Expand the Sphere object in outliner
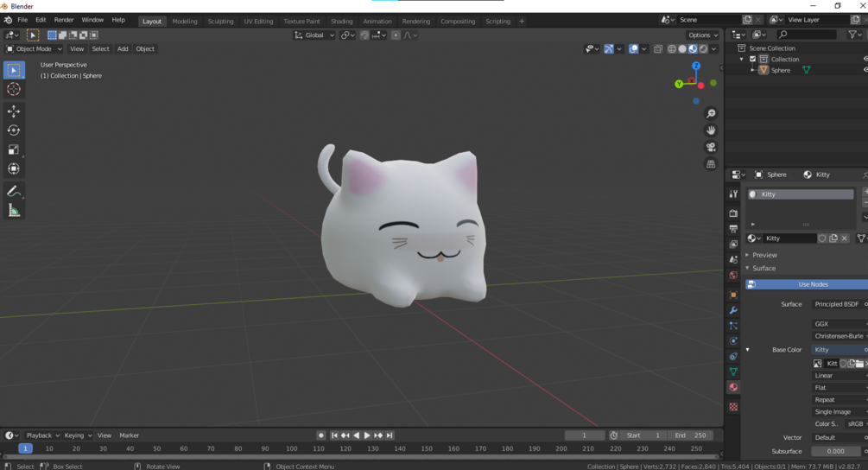868x470 pixels. click(752, 70)
